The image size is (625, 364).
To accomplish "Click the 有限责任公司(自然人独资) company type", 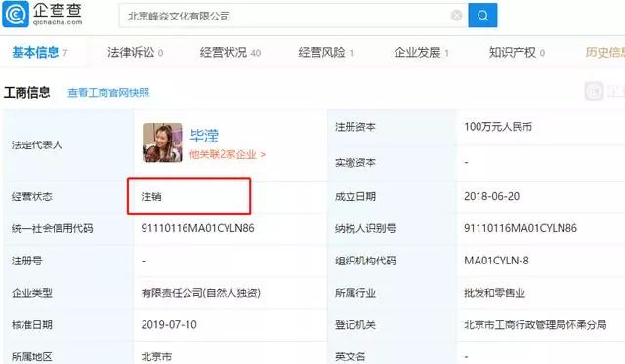I will 201,293.
